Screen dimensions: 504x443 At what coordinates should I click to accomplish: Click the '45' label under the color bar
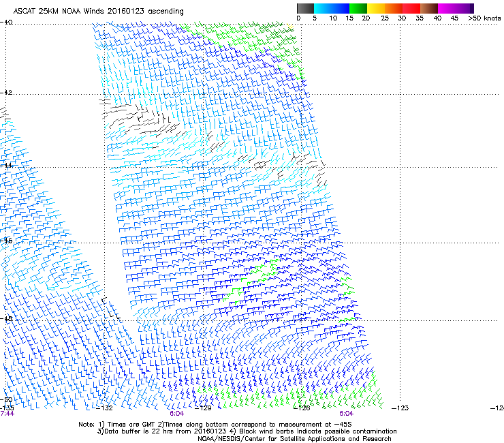pos(454,18)
